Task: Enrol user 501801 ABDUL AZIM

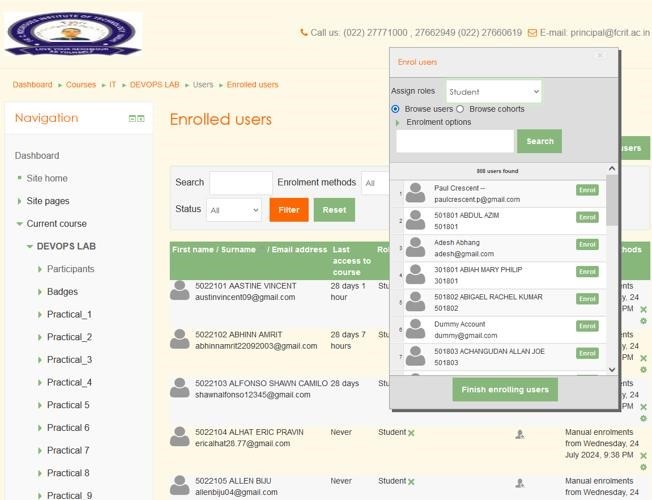Action: coord(587,217)
